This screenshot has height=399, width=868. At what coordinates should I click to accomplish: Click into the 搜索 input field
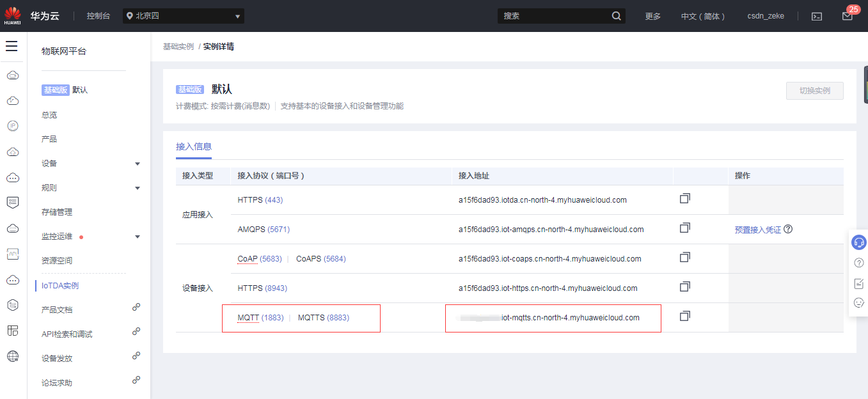pyautogui.click(x=553, y=16)
